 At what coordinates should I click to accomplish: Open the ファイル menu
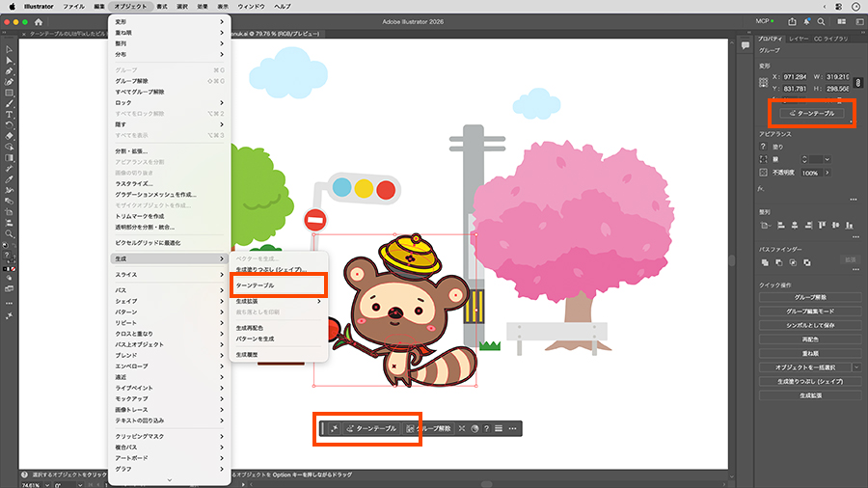point(73,7)
